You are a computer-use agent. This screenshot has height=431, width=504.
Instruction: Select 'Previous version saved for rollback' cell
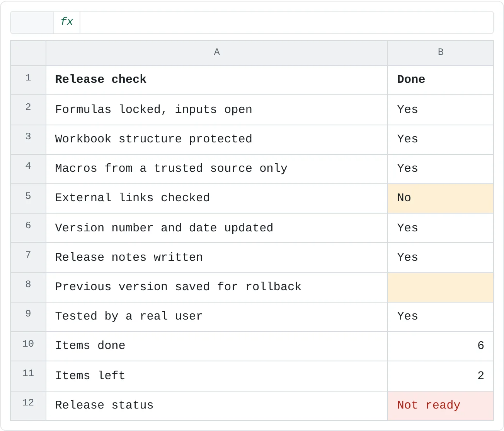point(217,287)
